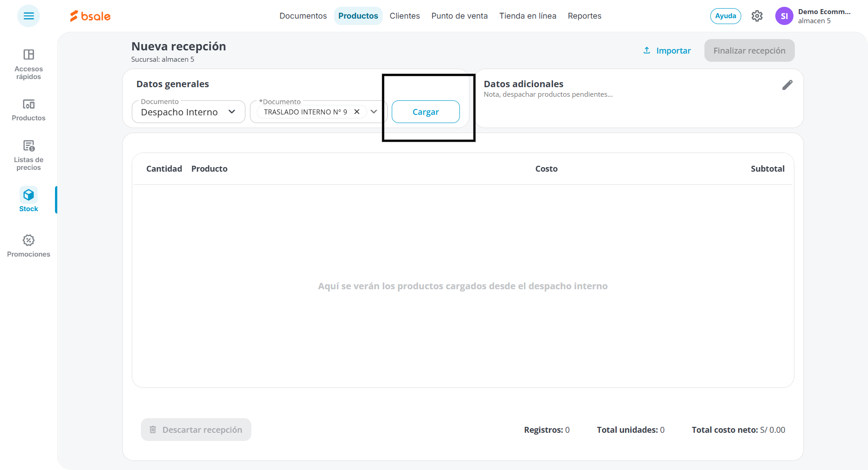Click the Datos generales heading
This screenshot has width=868, height=470.
click(173, 84)
